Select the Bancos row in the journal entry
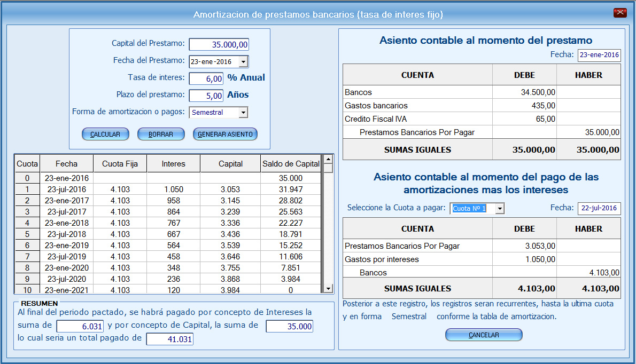Image resolution: width=636 pixels, height=364 pixels. pyautogui.click(x=417, y=92)
